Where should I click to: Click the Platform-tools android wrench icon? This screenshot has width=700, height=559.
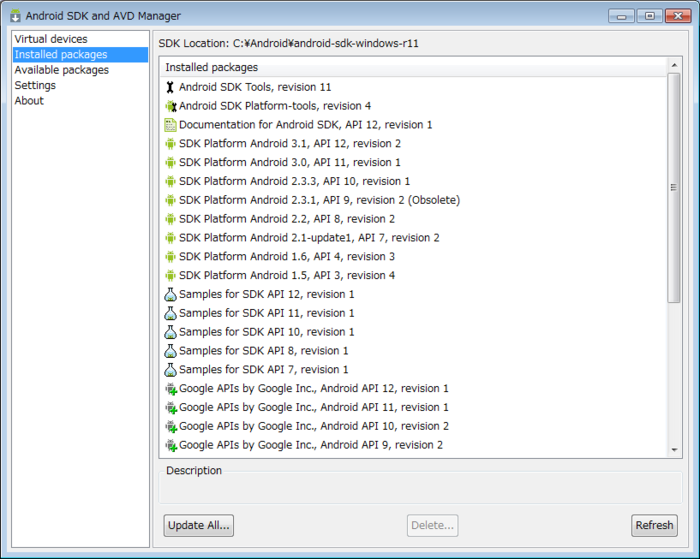[x=171, y=106]
